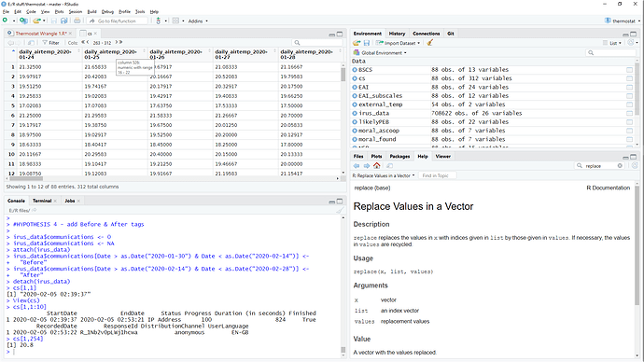The image size is (644, 362).
Task: Refresh the Environment pane
Action: pyautogui.click(x=631, y=43)
